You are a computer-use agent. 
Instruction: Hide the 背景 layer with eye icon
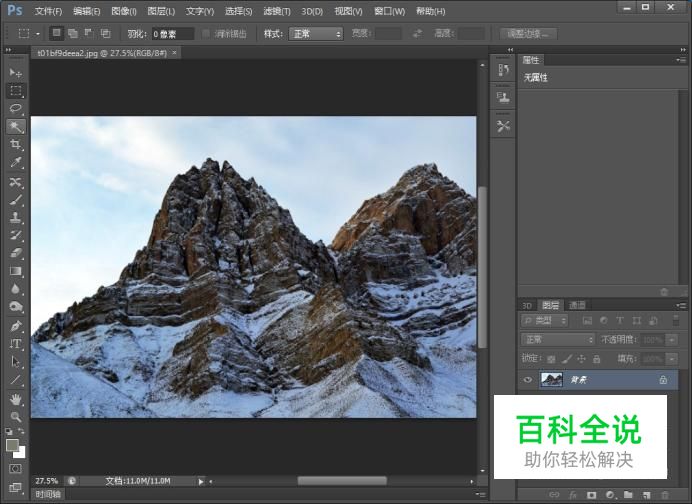tap(527, 380)
